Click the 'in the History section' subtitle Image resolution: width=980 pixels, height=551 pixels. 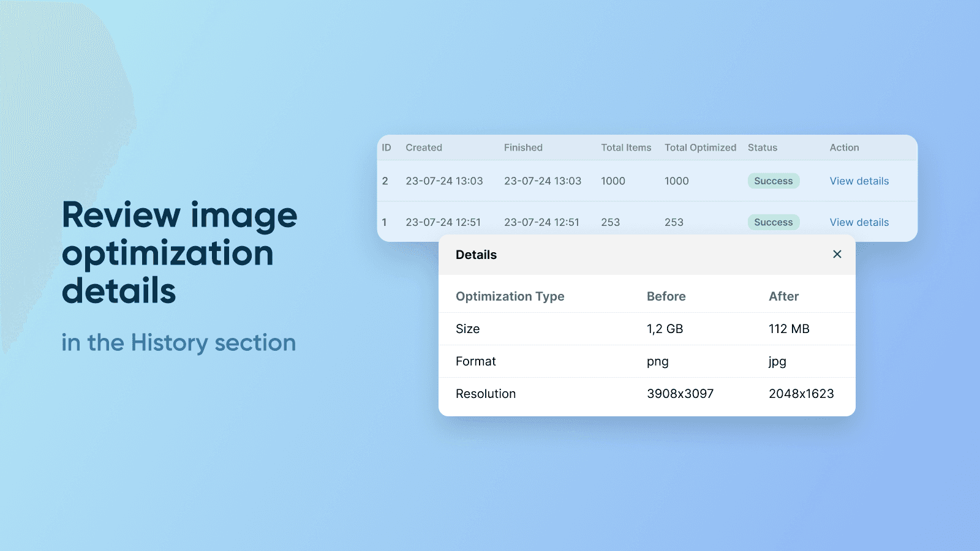click(x=178, y=343)
